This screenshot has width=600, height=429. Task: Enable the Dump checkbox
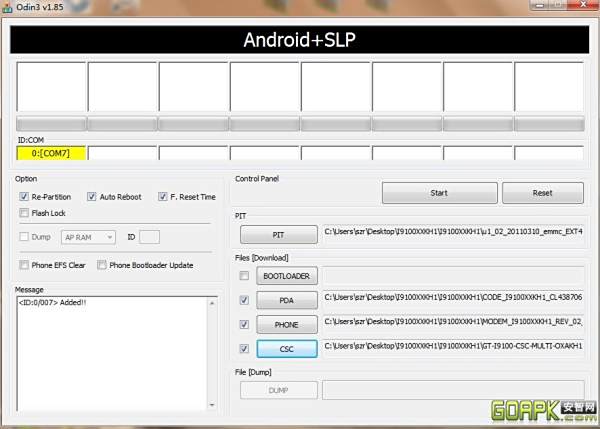point(24,237)
